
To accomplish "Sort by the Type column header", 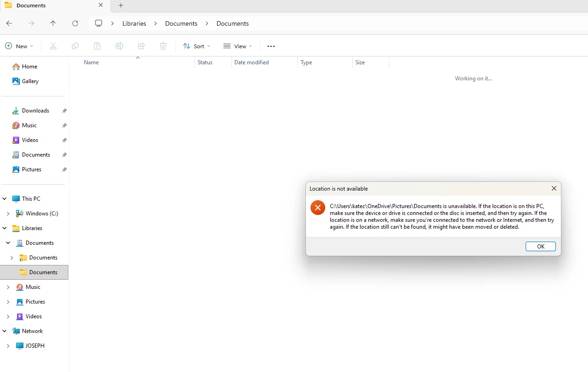I will (x=306, y=62).
